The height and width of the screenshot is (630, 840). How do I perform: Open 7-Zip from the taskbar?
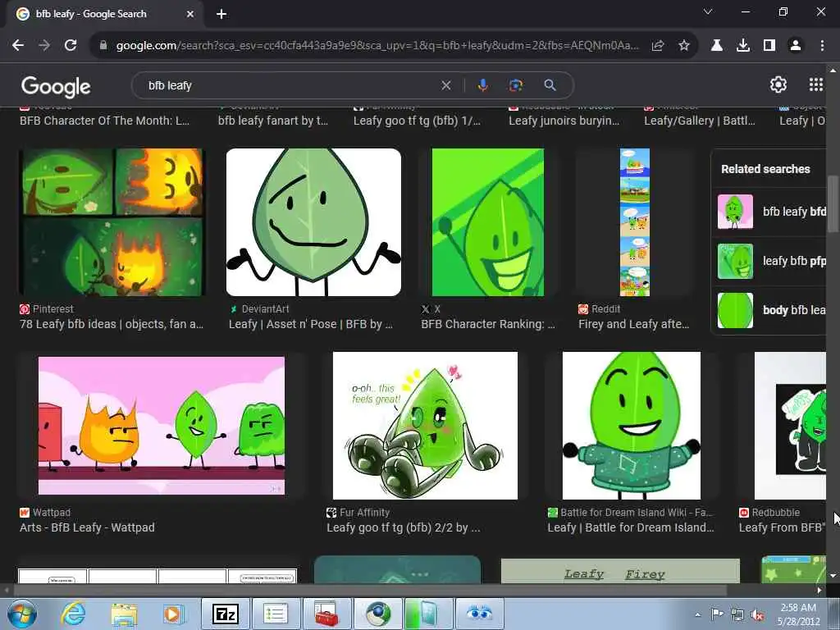(x=225, y=614)
